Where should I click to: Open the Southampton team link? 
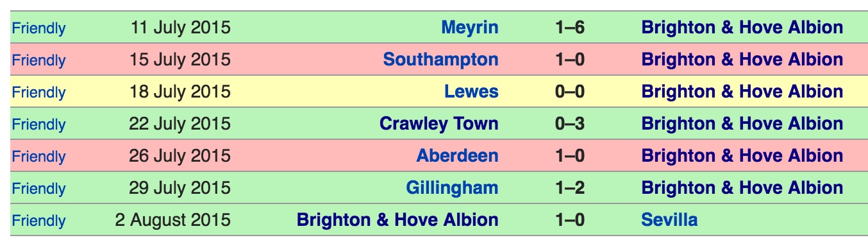(x=441, y=60)
